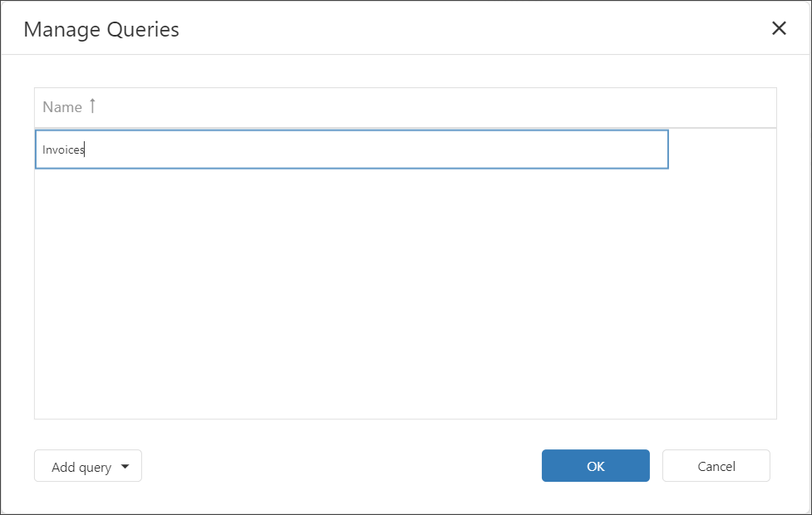Click the Manage Queries dialog title

coord(101,30)
